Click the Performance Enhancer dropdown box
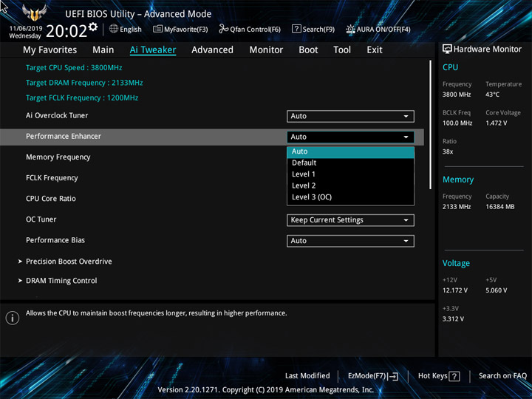 tap(350, 137)
